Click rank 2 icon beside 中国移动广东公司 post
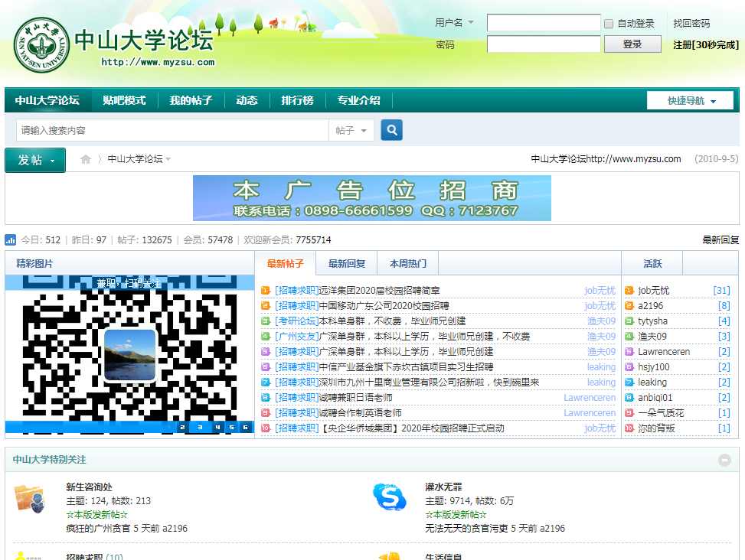 [266, 305]
